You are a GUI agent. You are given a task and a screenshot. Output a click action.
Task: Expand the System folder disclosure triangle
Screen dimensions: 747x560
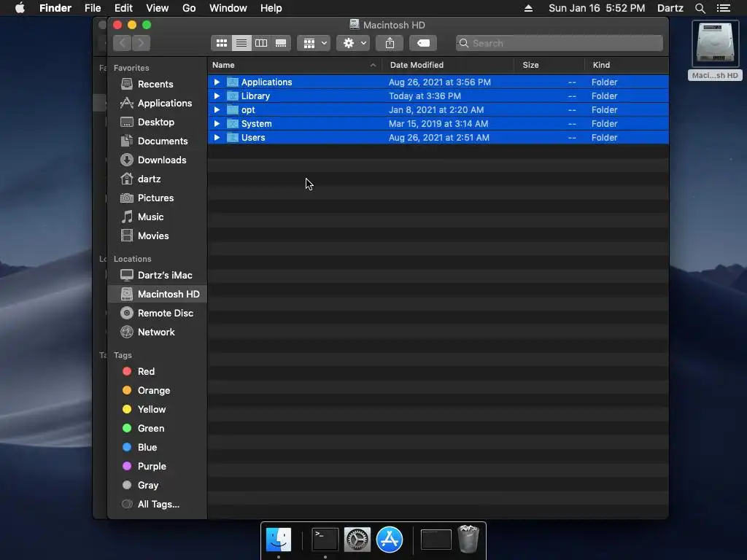[217, 123]
